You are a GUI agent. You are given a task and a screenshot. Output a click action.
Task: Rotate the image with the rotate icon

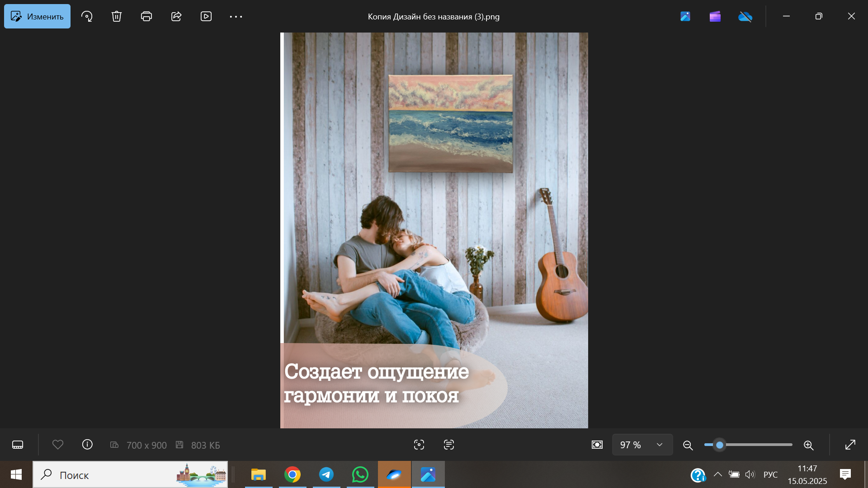tap(87, 16)
